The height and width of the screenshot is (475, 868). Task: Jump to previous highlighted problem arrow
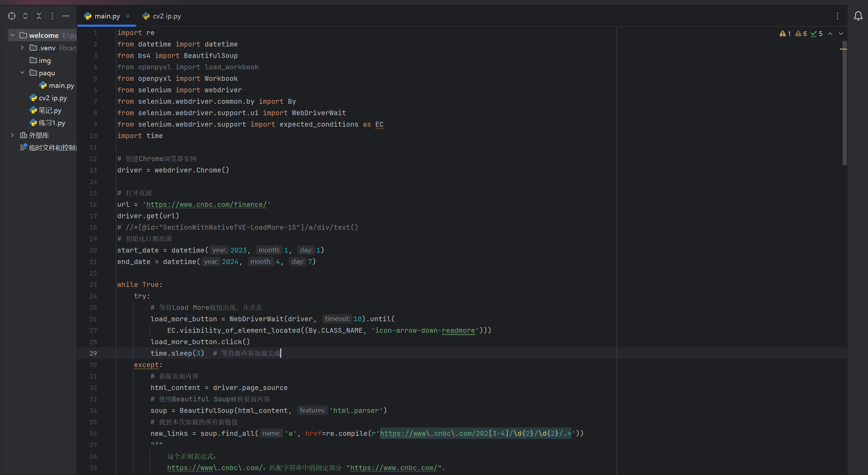pos(830,34)
